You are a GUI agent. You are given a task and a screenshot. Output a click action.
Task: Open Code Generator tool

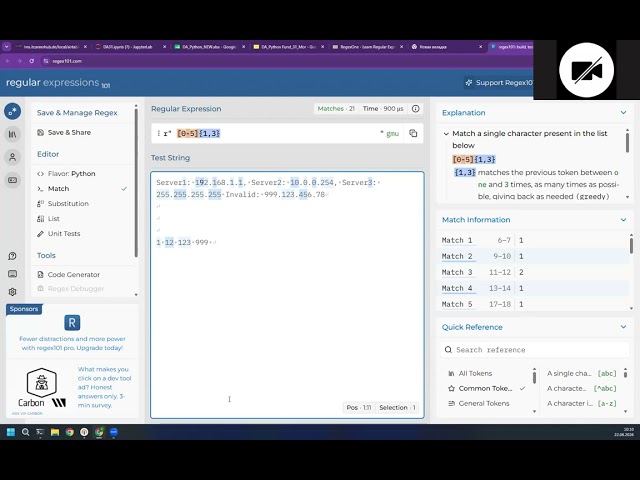click(x=73, y=274)
